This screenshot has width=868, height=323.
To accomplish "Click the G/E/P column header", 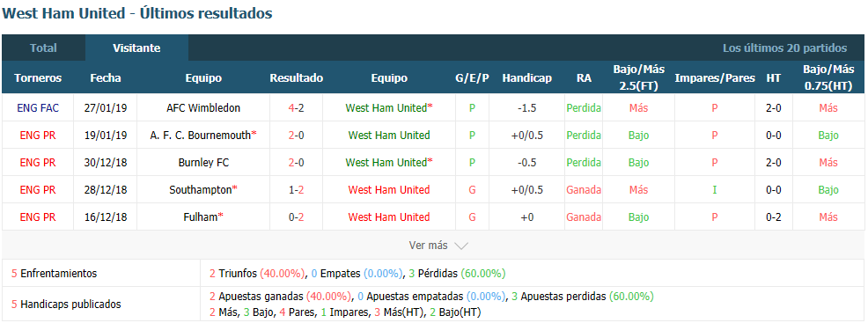I will (472, 78).
